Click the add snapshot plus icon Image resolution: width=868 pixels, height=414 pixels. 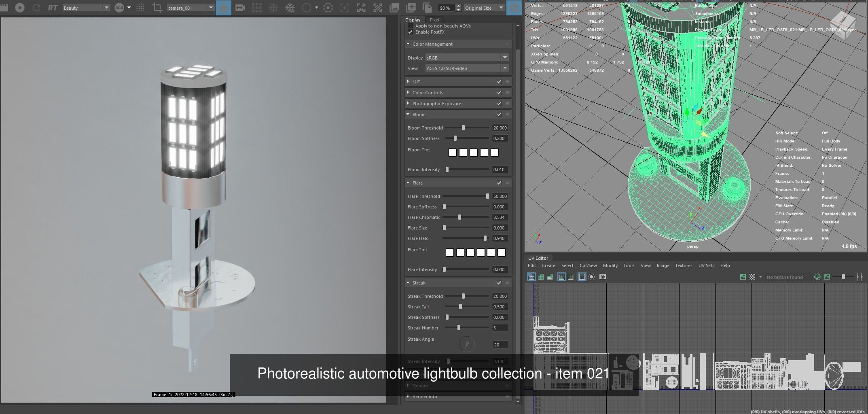pos(411,8)
